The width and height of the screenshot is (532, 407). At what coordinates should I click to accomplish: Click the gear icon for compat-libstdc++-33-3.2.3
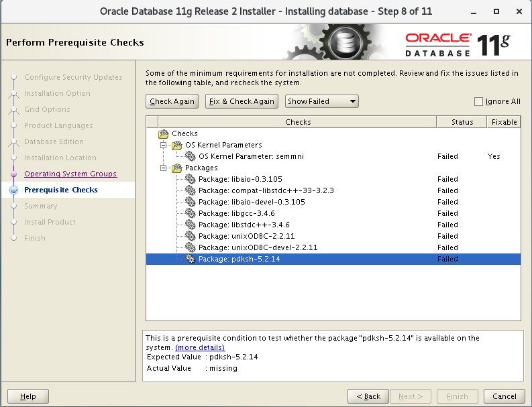[191, 190]
